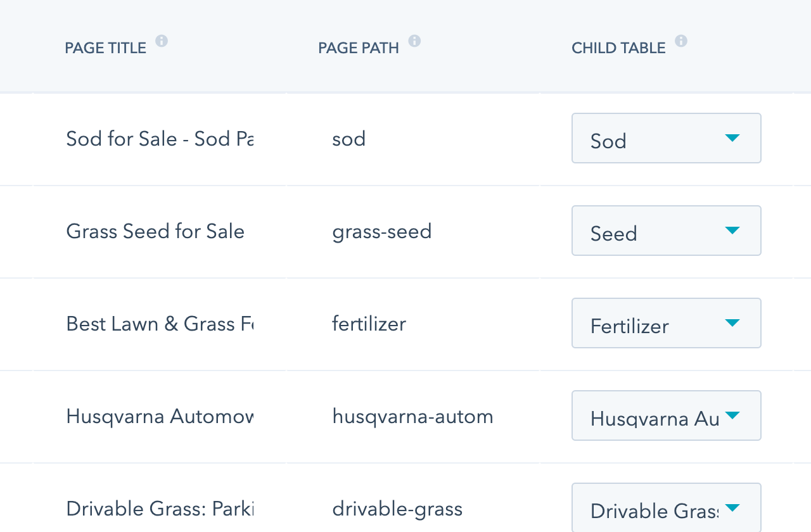Image resolution: width=811 pixels, height=532 pixels.
Task: Select the 'Drivable Grass: Parki' title cell
Action: [x=160, y=509]
